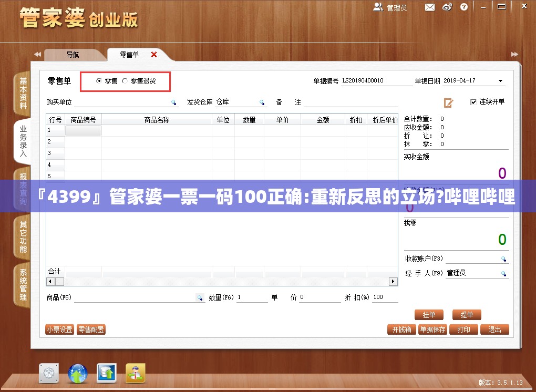This screenshot has width=536, height=392.
Task: Click the 经手人 field showing 管理员
Action: tap(473, 273)
